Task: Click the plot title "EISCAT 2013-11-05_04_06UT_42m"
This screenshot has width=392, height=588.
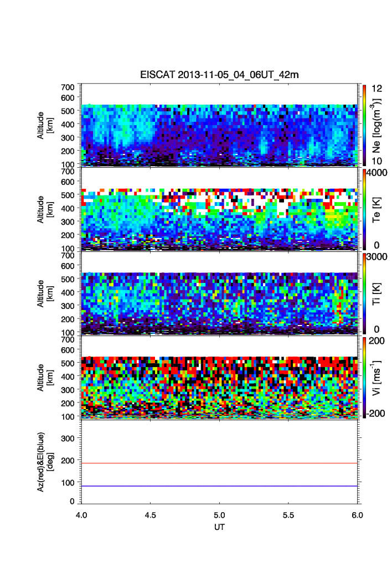Action: point(219,75)
